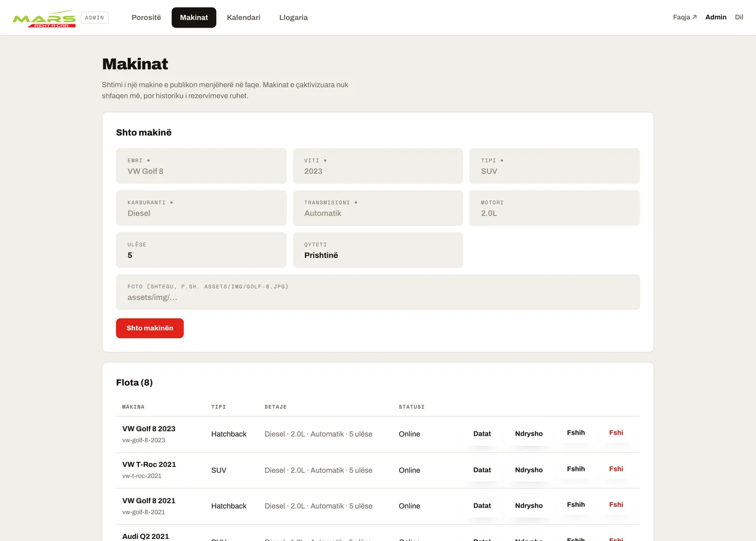Click the TIPI column header
Screen dimensions: 756x541
(x=219, y=407)
